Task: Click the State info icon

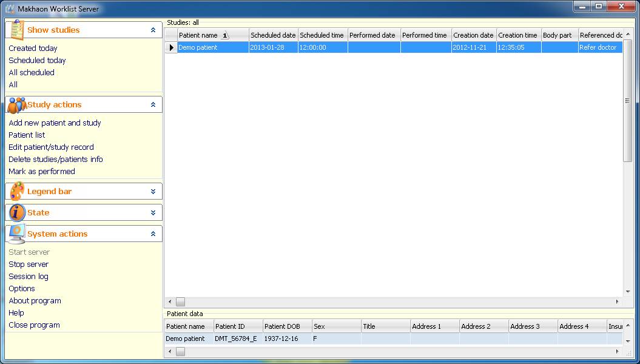Action: 17,212
